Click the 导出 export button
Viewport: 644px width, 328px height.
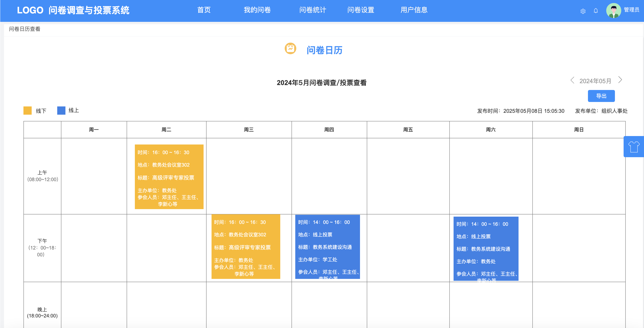(601, 96)
